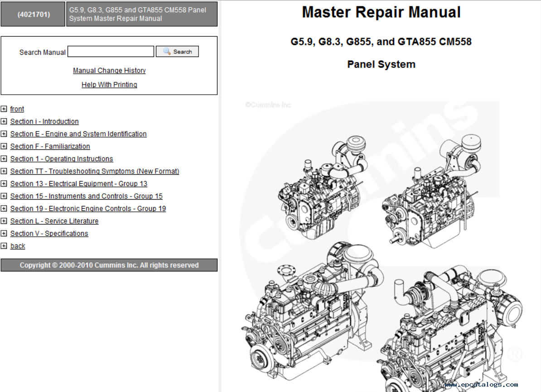541x392 pixels.
Task: Expand Section F - Familiarization node
Action: (x=4, y=146)
